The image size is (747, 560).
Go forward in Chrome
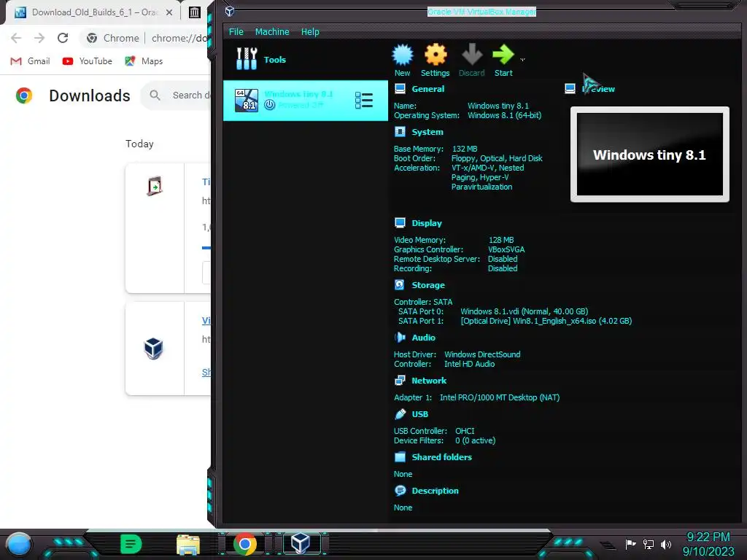39,38
